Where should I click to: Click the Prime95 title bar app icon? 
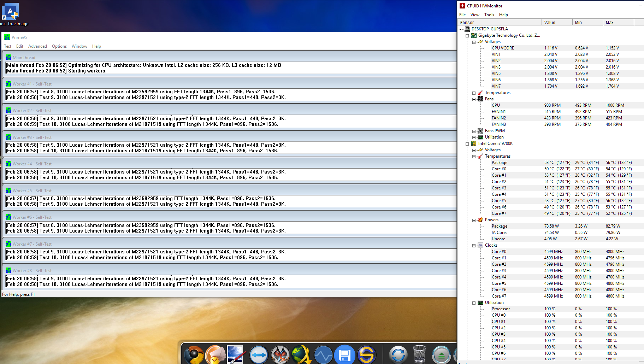7,37
